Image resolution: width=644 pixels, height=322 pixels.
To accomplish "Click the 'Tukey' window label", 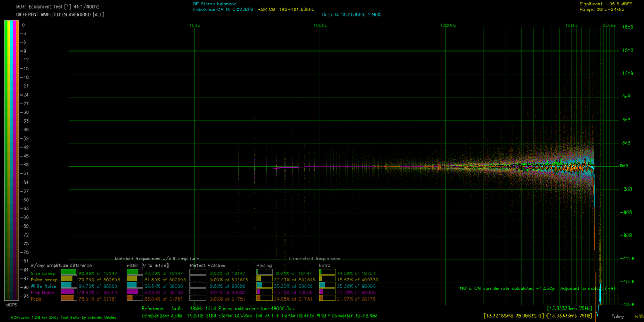I will click(618, 317).
